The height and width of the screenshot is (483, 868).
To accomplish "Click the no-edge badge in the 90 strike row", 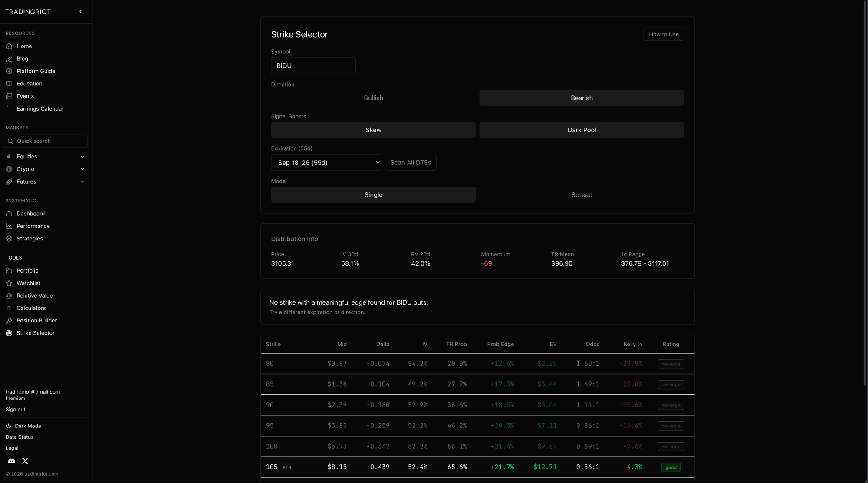I will pos(671,405).
